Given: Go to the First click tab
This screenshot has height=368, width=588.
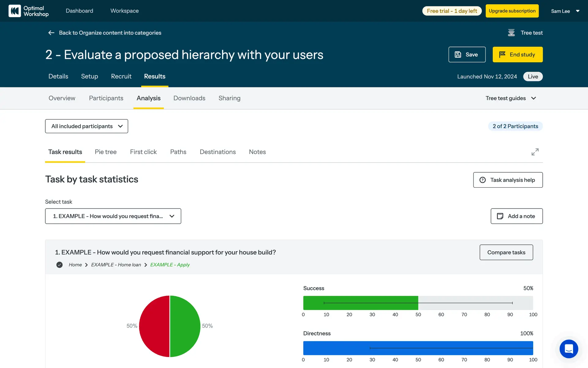Looking at the screenshot, I should [143, 152].
